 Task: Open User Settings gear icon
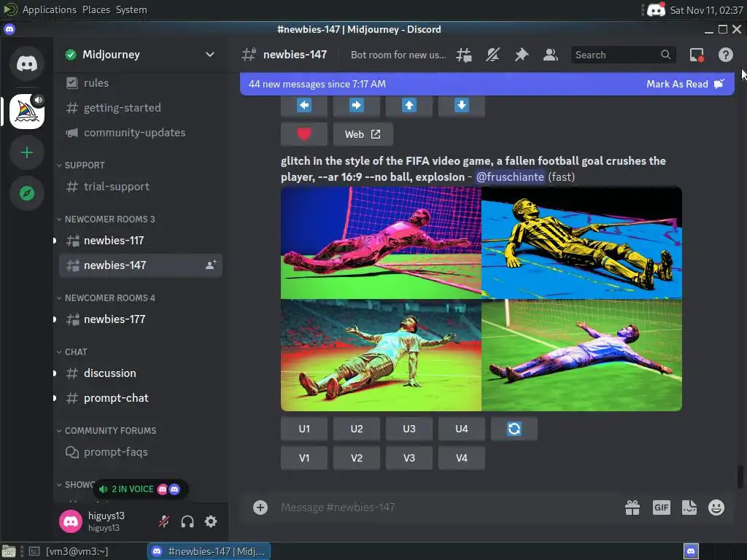tap(211, 521)
